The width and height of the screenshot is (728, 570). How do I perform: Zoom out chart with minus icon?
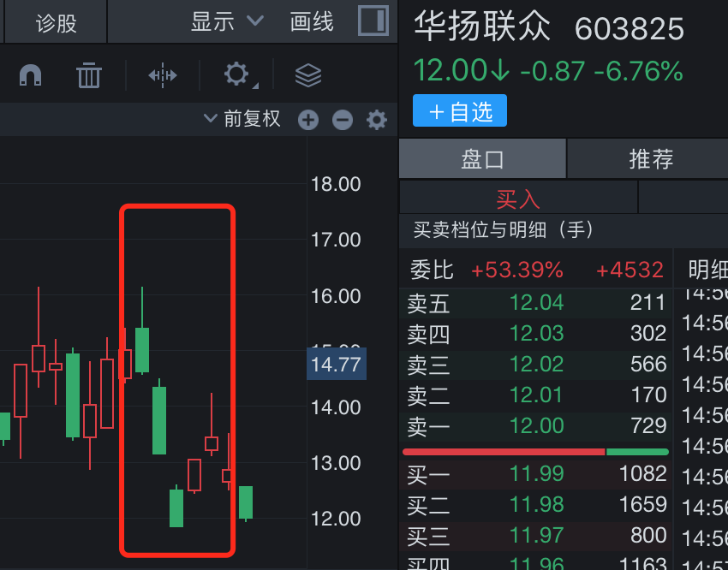coord(343,121)
